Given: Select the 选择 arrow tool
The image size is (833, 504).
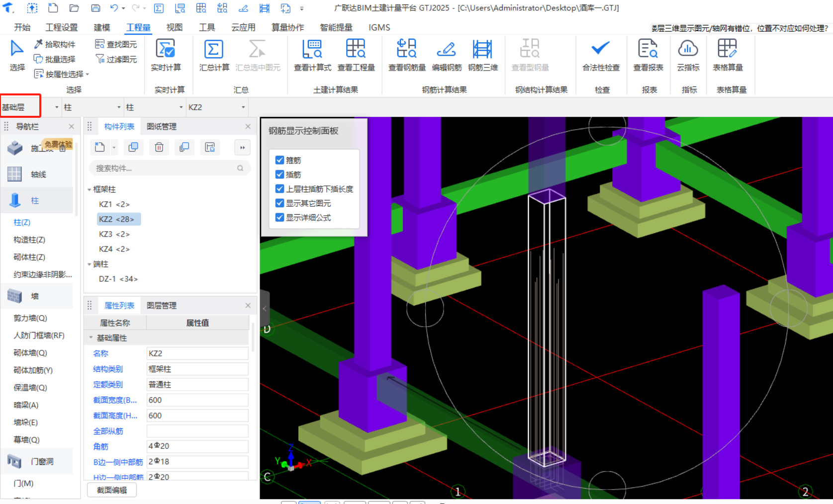Looking at the screenshot, I should 17,55.
